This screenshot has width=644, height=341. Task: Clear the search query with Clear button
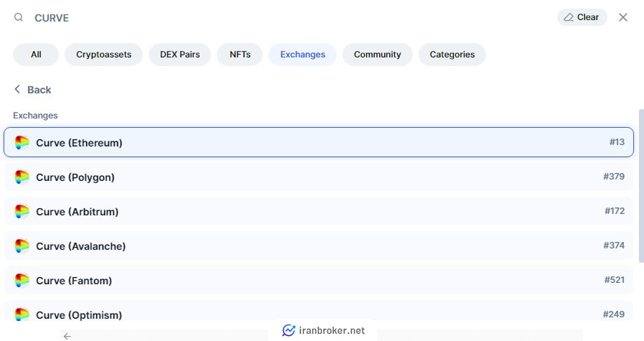coord(582,17)
